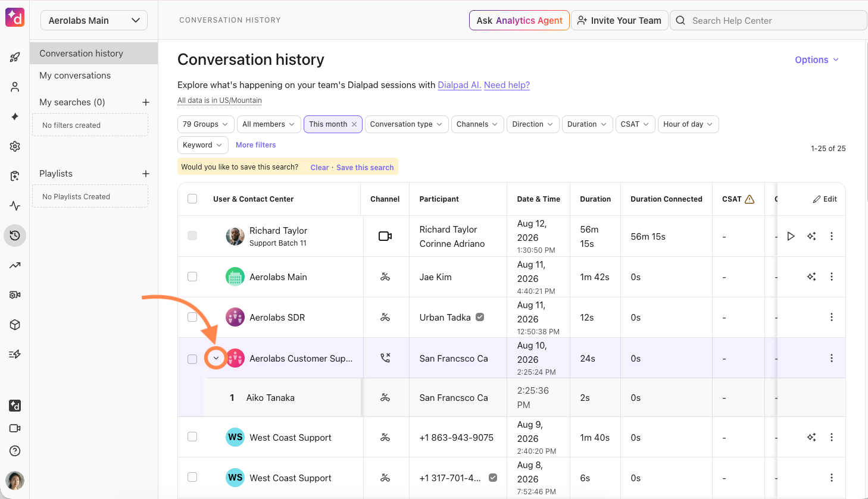Open the All members filter dropdown
This screenshot has width=868, height=499.
pos(268,124)
